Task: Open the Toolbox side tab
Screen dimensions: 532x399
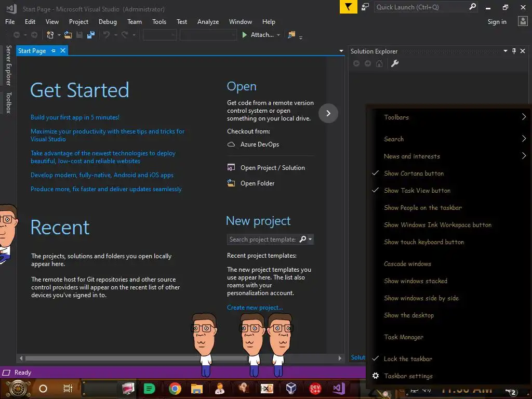Action: click(x=8, y=102)
